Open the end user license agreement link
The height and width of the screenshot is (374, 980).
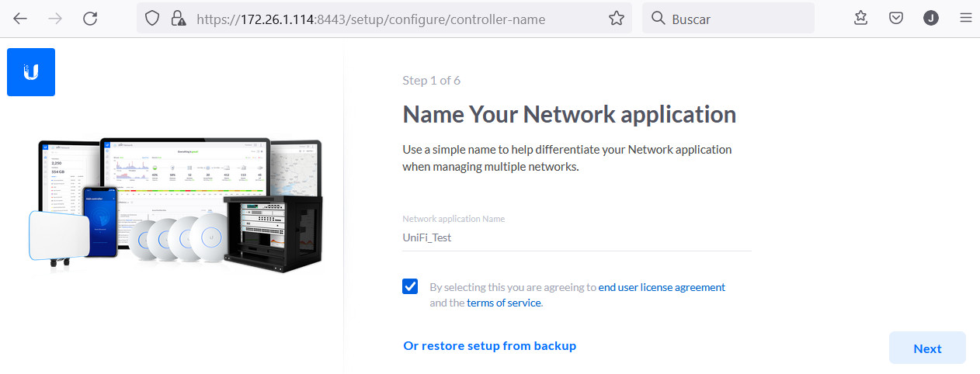[x=662, y=287]
